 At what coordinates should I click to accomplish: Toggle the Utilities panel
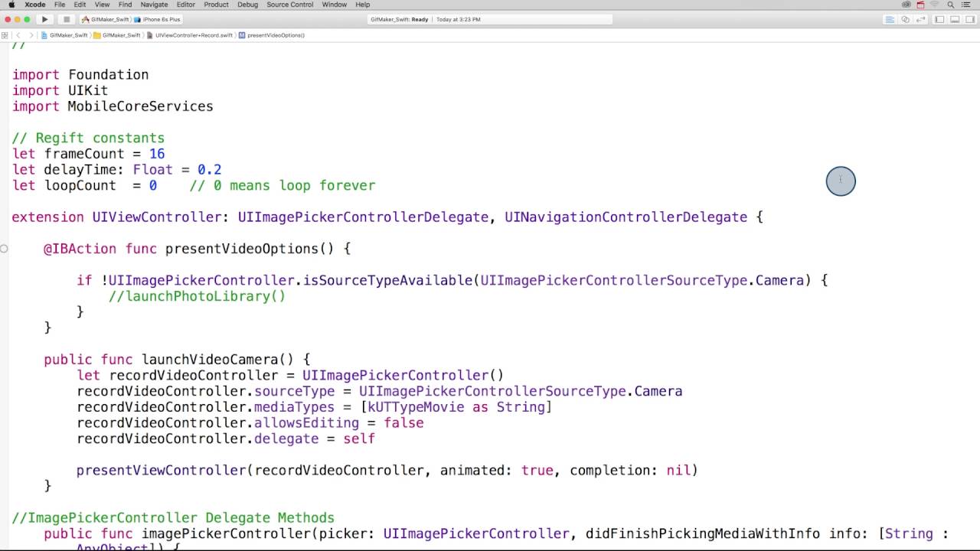click(x=970, y=19)
